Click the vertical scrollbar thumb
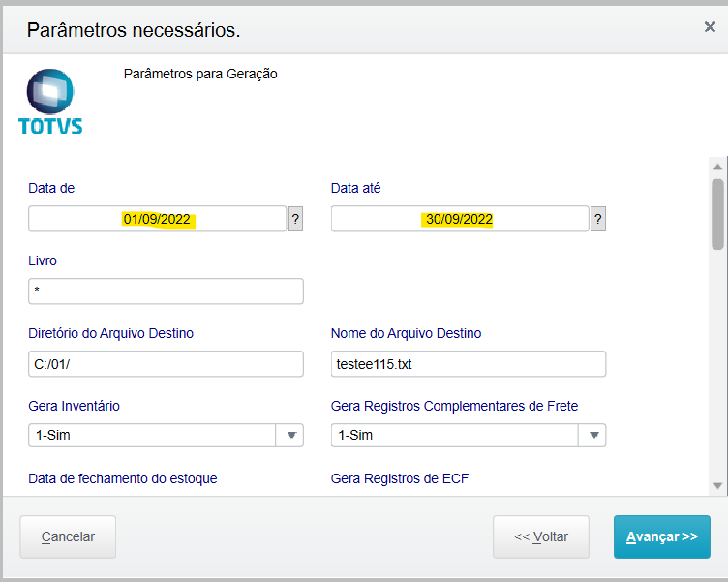Screen dimensions: 728x582 [717, 214]
